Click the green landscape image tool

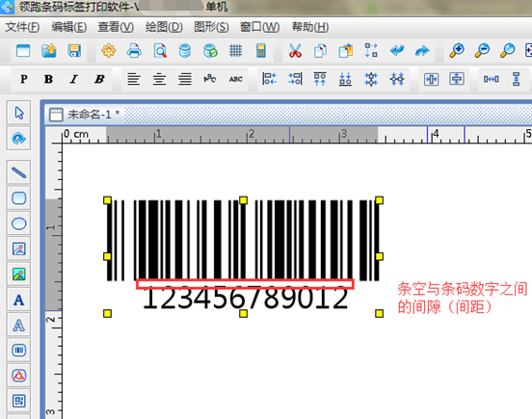tap(18, 275)
